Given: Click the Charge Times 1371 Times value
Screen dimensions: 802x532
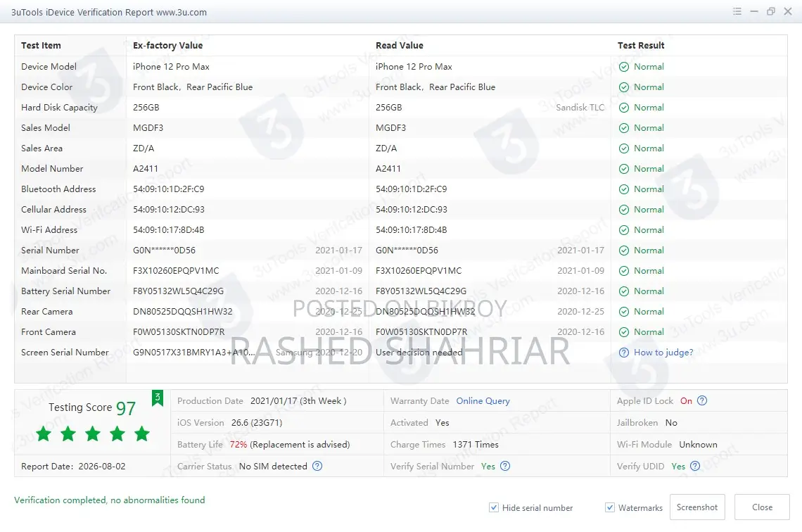Looking at the screenshot, I should (x=476, y=445).
